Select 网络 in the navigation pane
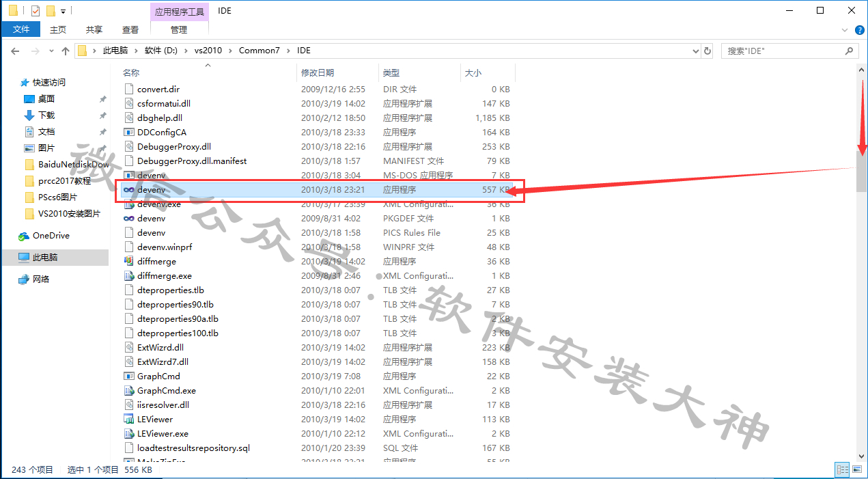This screenshot has width=868, height=479. point(41,279)
